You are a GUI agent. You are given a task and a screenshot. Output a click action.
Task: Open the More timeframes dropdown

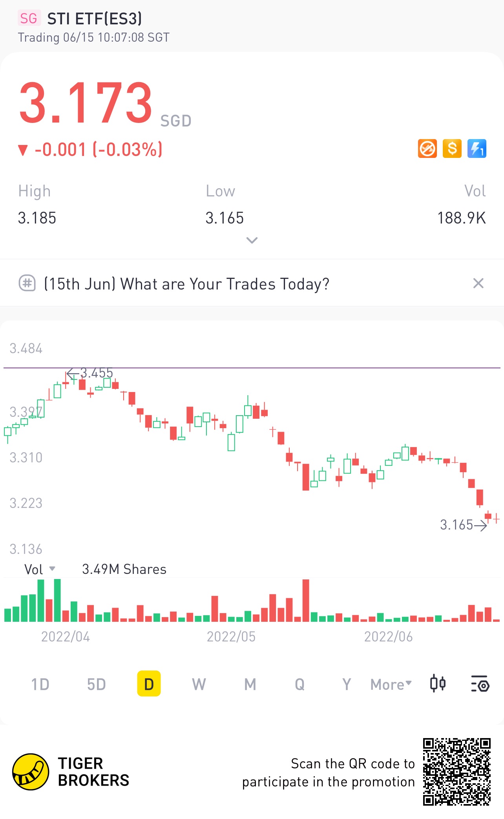(391, 685)
